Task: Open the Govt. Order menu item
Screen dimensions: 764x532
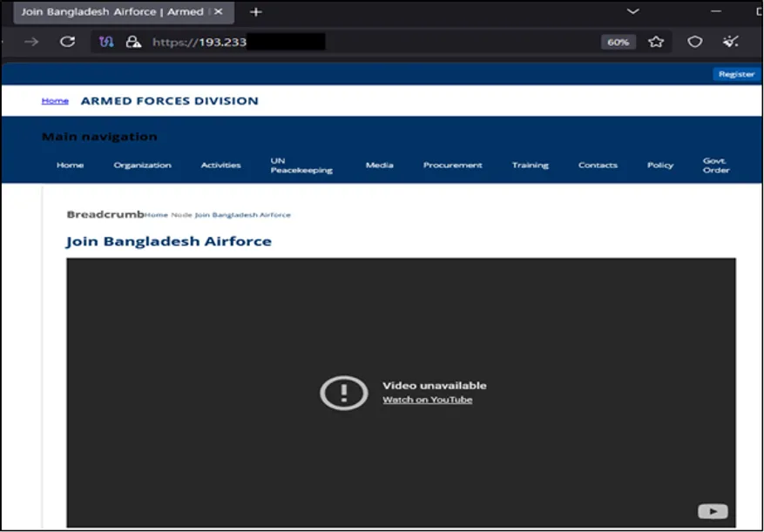Action: coord(716,165)
